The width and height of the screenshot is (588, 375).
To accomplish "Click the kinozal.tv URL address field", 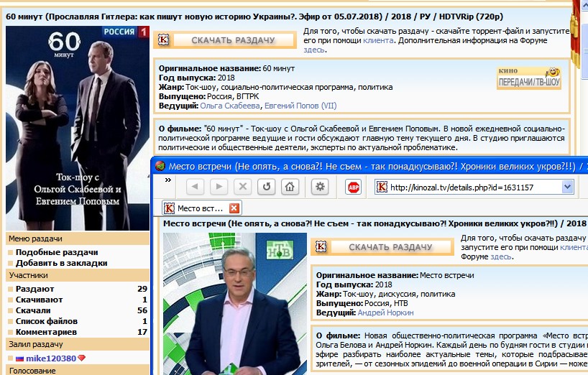I will click(x=473, y=187).
